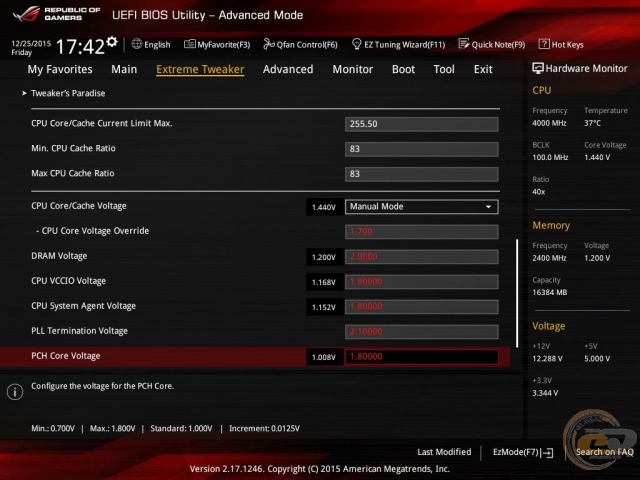
Task: Click DRAM Voltage 2.0000 input field
Action: click(x=422, y=257)
